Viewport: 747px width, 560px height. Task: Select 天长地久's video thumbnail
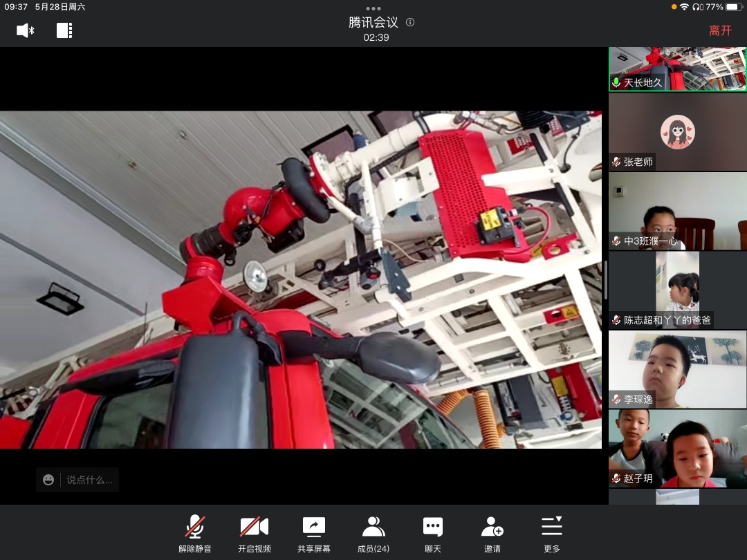point(677,68)
